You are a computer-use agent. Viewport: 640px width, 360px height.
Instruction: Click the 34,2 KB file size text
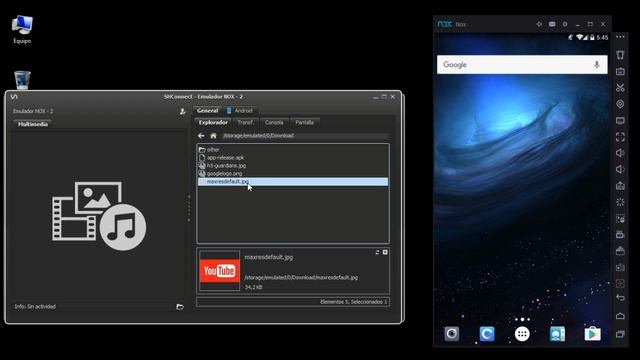(253, 287)
